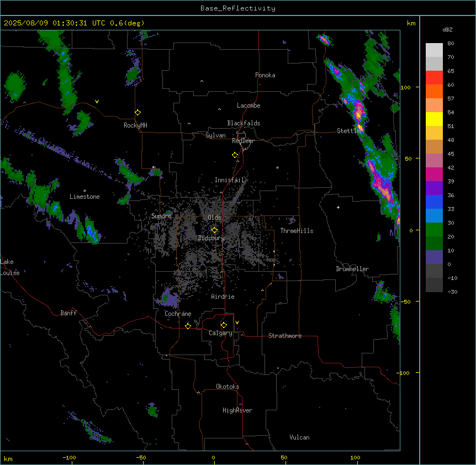Click the Innisfail city label

(229, 180)
